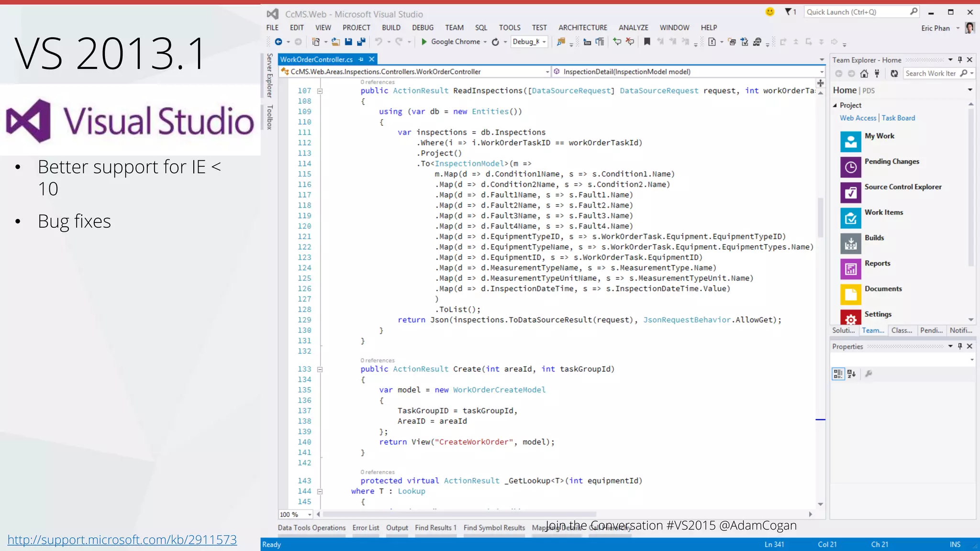Click the Team Explorer vertical scrollbar
This screenshot has height=551, width=980.
[971, 187]
